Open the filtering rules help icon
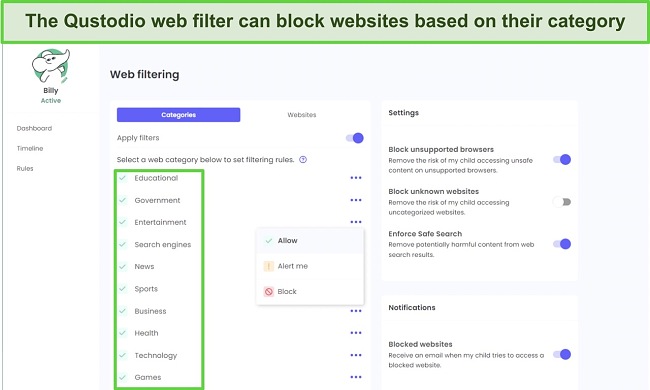The height and width of the screenshot is (390, 650). [x=303, y=160]
